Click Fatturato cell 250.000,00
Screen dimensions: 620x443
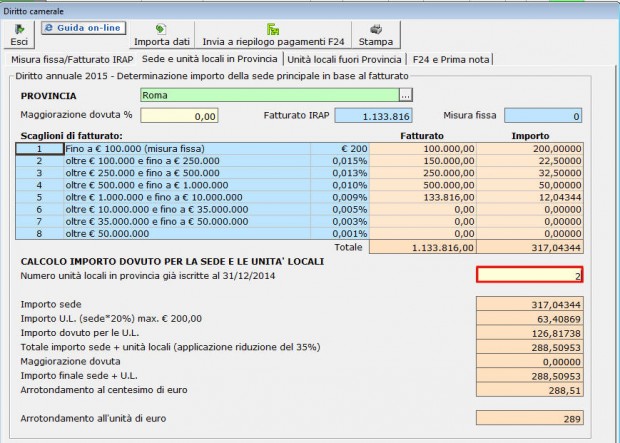point(423,173)
